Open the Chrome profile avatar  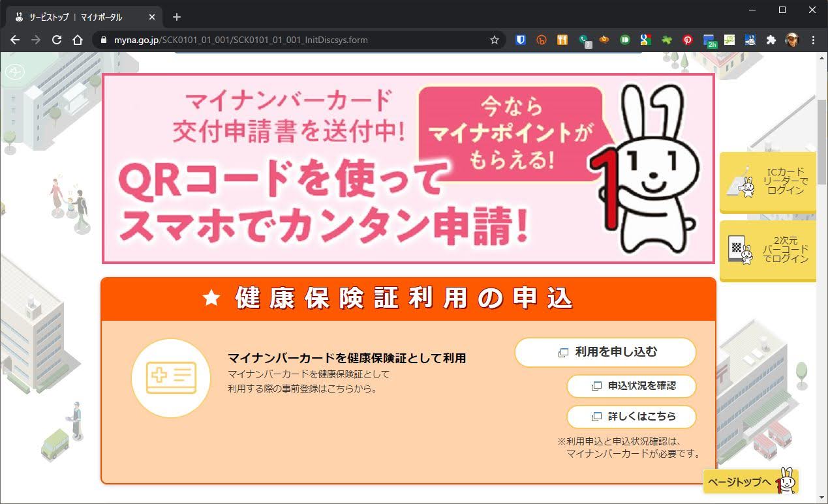tap(792, 40)
